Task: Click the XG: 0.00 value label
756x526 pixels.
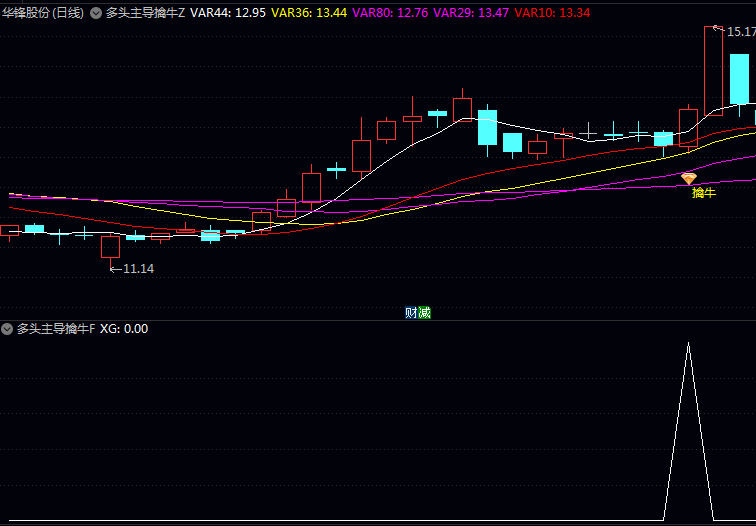Action: (x=124, y=328)
